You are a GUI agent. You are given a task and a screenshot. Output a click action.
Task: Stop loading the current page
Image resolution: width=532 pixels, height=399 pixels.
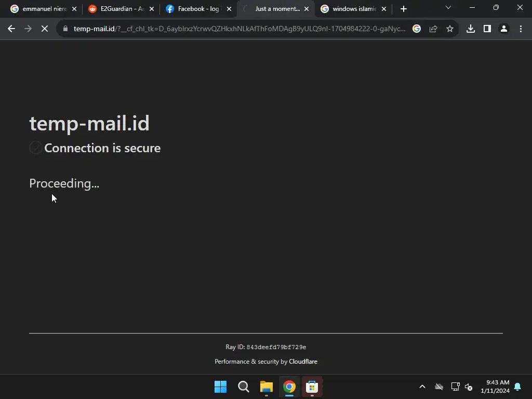(x=45, y=29)
